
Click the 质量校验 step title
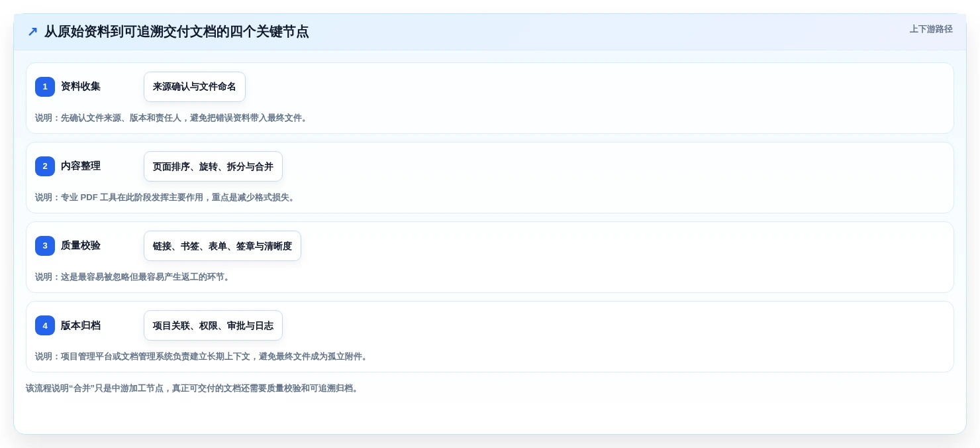click(x=81, y=246)
